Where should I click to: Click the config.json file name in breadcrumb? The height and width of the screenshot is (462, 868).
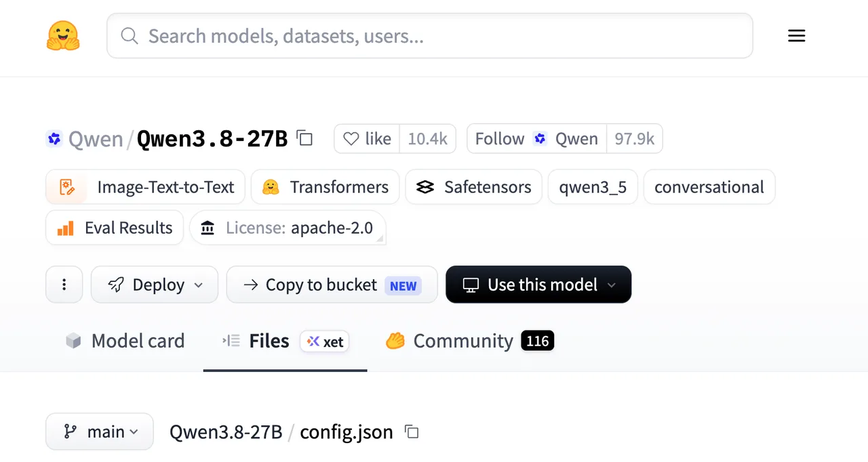pyautogui.click(x=347, y=432)
